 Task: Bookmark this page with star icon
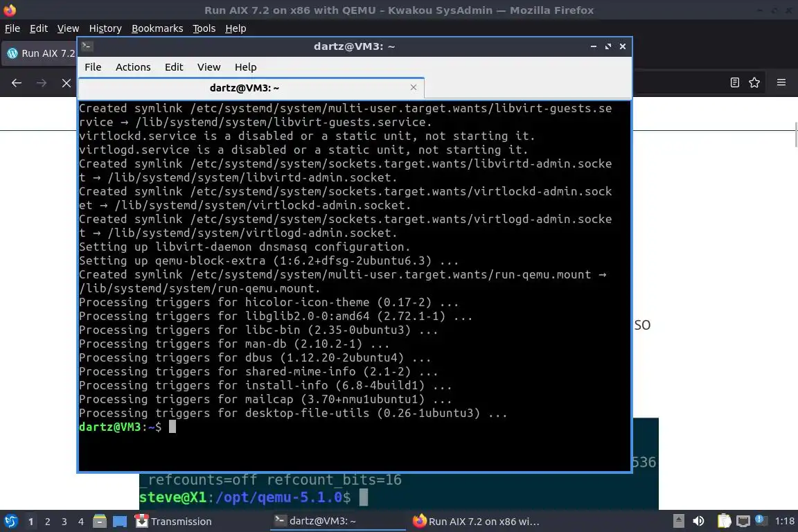click(x=754, y=82)
